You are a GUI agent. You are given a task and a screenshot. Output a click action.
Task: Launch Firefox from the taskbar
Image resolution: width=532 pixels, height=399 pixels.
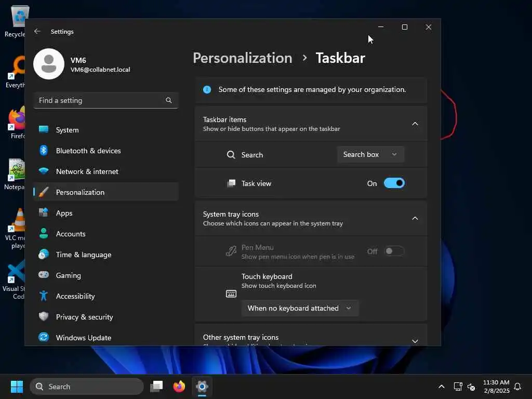179,387
